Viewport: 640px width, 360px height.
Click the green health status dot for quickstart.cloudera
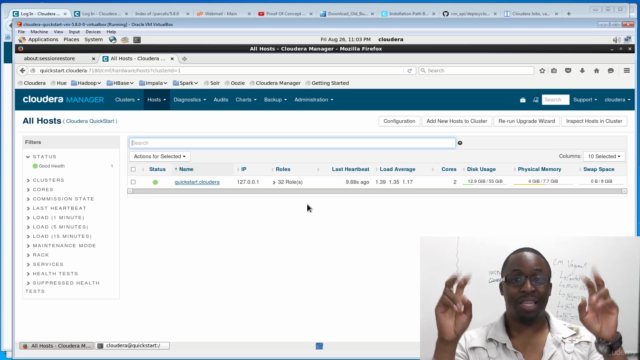pyautogui.click(x=155, y=182)
